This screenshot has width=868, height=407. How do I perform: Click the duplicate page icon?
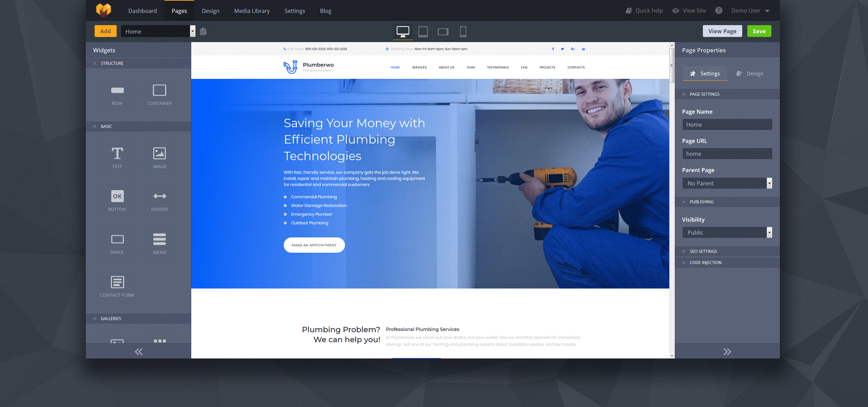[203, 32]
